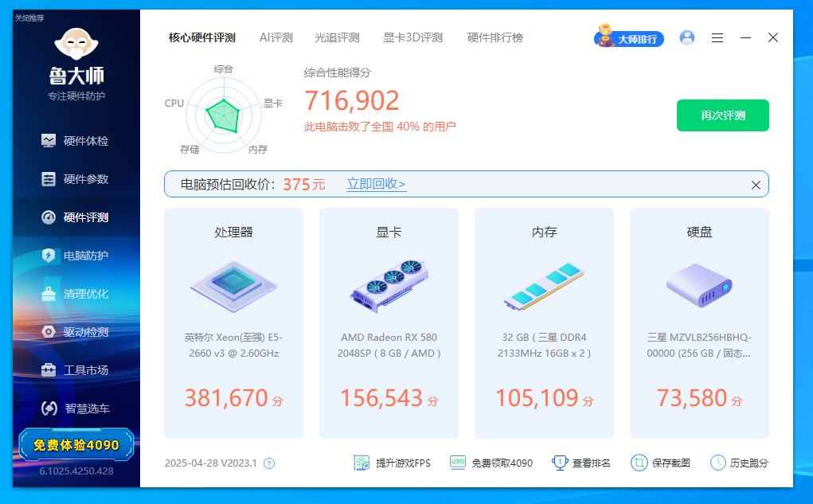Click the 保存截图 crop icon
Viewport: 813px width, 504px height.
639,463
